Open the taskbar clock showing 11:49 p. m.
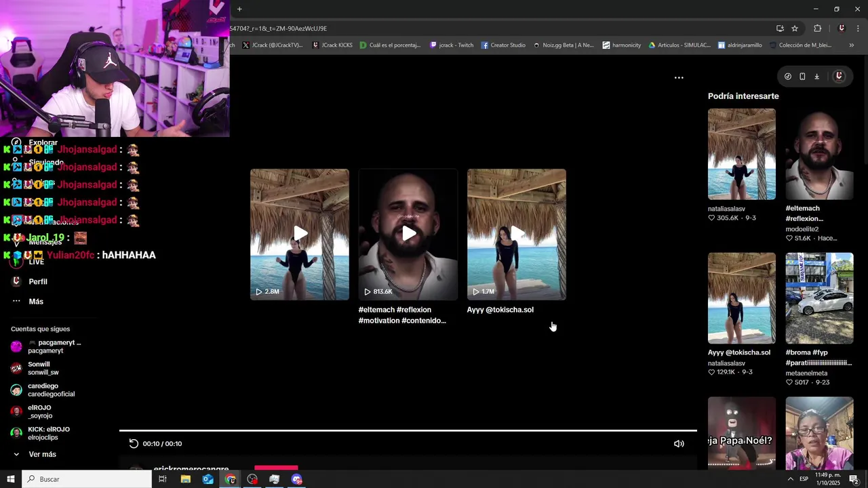868x488 pixels. (827, 479)
